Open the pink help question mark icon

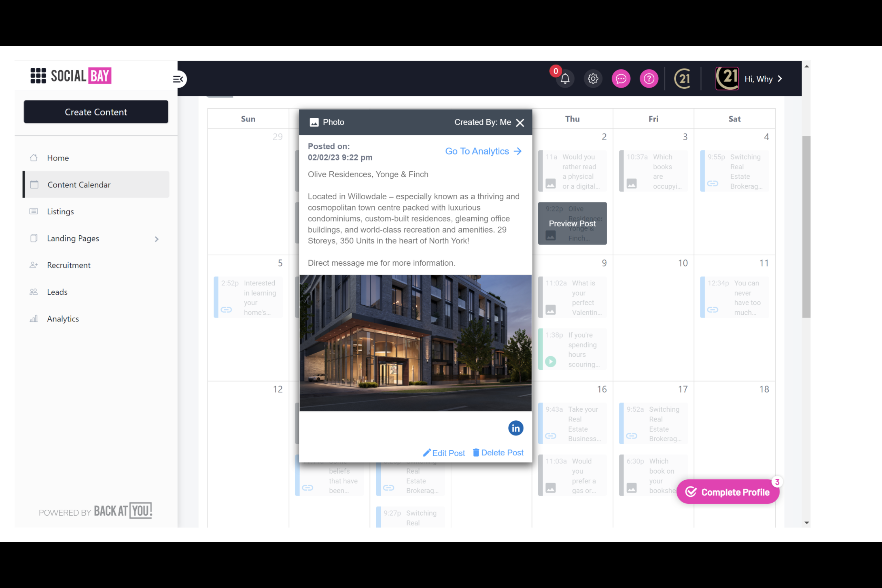649,79
